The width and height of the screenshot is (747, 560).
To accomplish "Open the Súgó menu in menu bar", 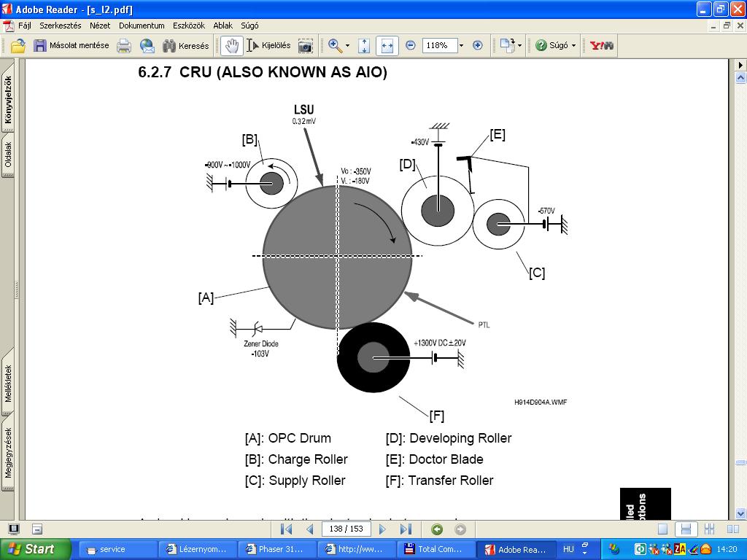I will (x=249, y=26).
